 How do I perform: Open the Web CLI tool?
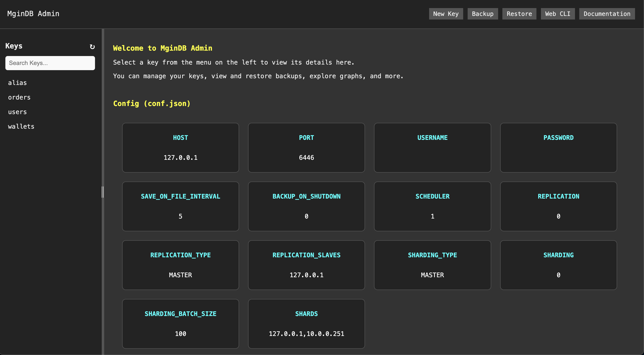tap(558, 13)
